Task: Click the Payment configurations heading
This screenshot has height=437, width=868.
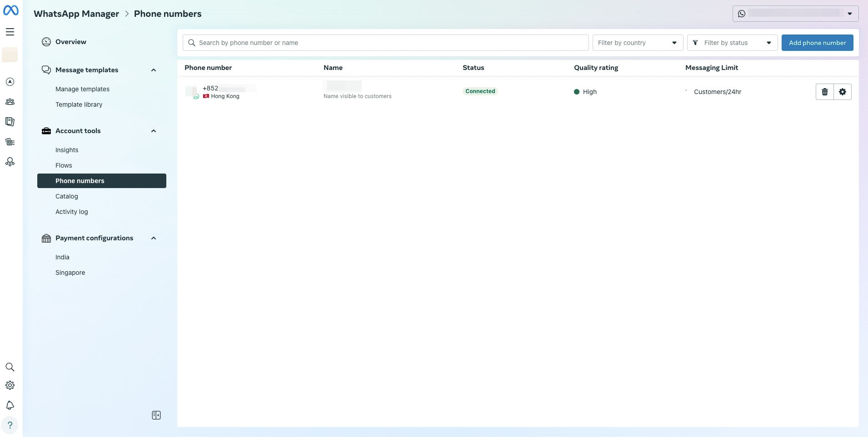Action: pyautogui.click(x=94, y=238)
